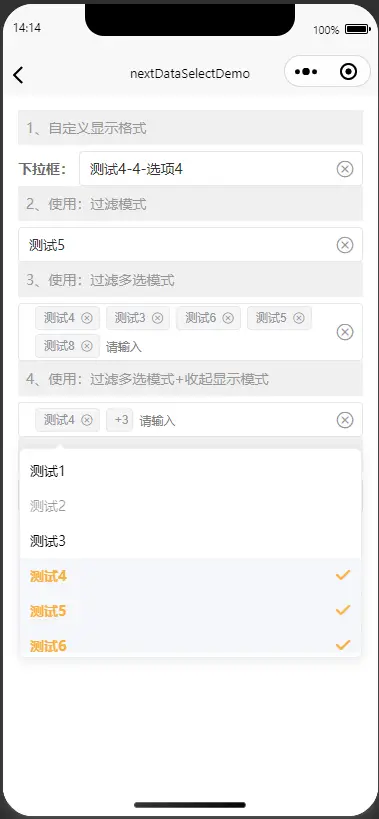The image size is (379, 819).
Task: Select 测试3 from the dropdown list
Action: [190, 541]
